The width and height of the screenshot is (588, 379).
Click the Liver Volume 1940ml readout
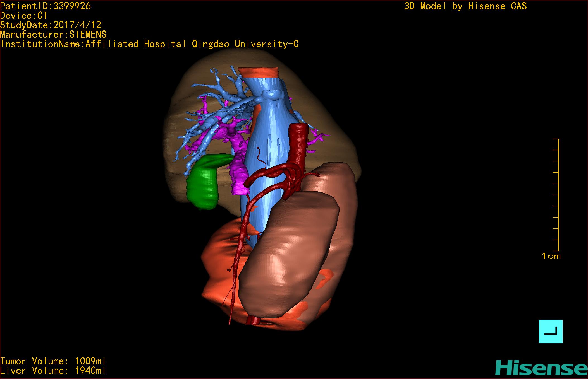pyautogui.click(x=53, y=371)
